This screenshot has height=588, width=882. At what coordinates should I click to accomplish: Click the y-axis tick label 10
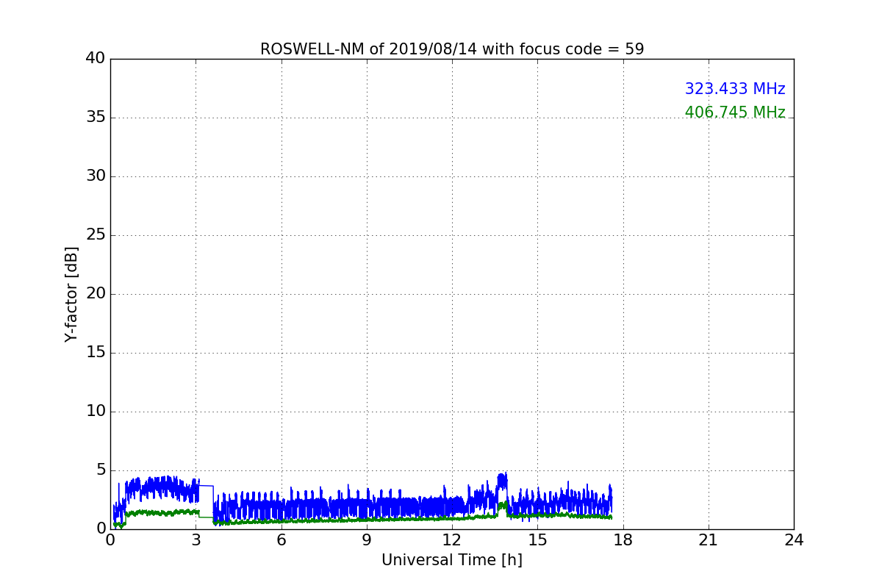click(x=96, y=412)
